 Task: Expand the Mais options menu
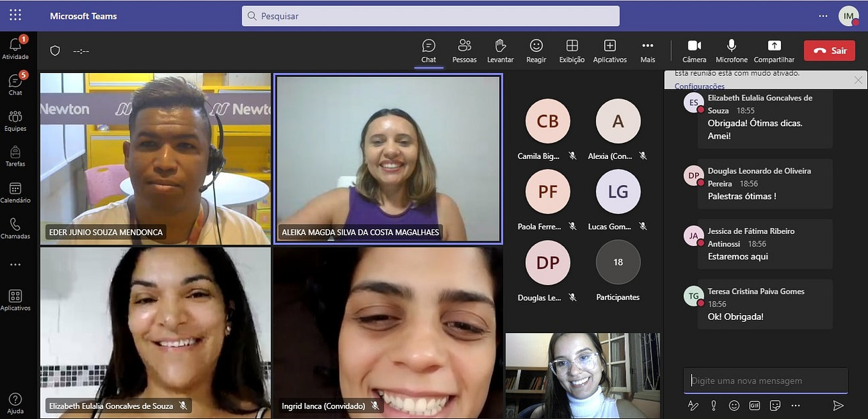coord(647,50)
